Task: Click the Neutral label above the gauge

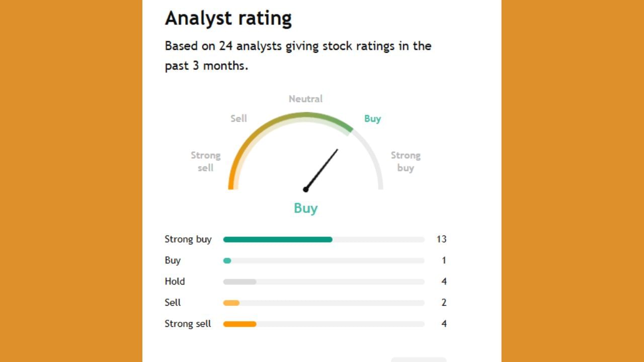Action: (x=305, y=99)
